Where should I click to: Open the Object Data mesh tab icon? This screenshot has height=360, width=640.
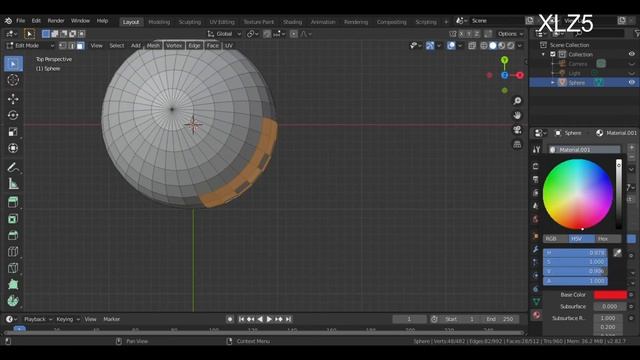pos(536,302)
